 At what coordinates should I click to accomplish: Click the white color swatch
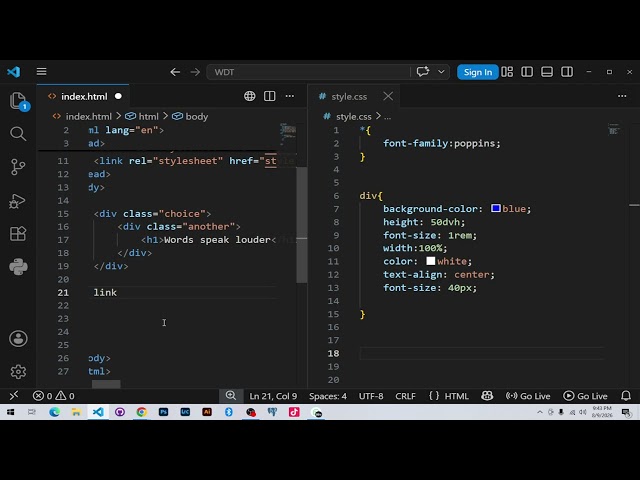[431, 261]
